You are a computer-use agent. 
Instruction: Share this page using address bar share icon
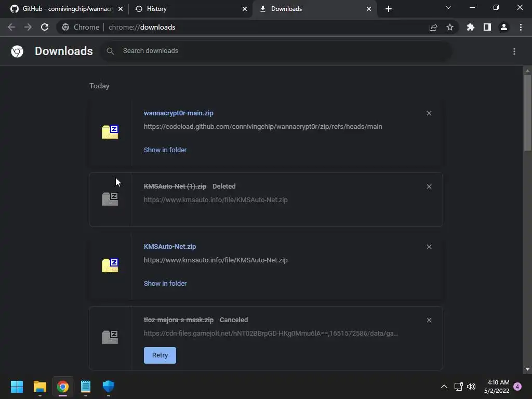tap(433, 27)
